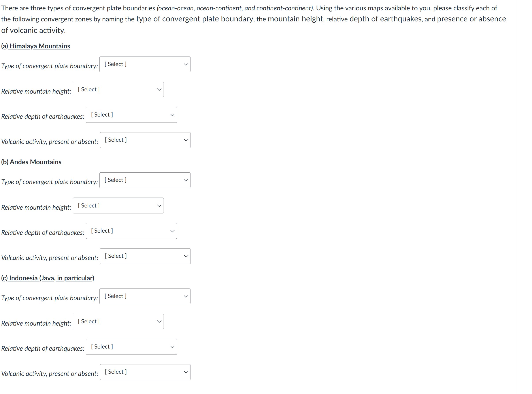Open Indonesia volcanic activity dropdown
The image size is (532, 394).
(x=145, y=372)
